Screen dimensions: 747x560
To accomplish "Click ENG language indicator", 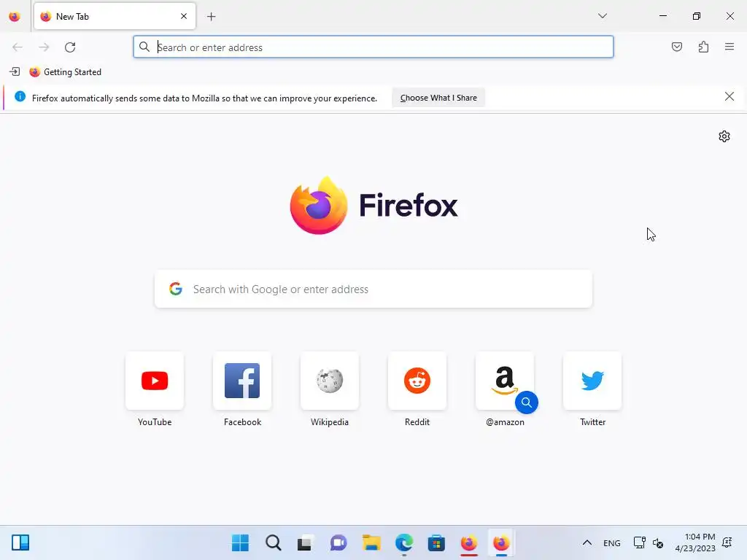I will pyautogui.click(x=612, y=542).
